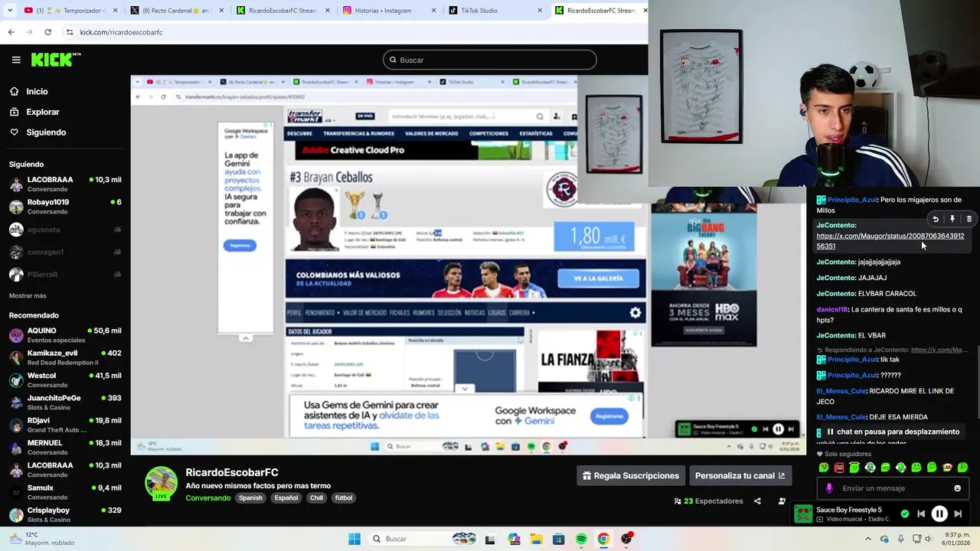Screen dimensions: 980x551
Task: Open the x.com/Maugor link in chat
Action: click(890, 241)
